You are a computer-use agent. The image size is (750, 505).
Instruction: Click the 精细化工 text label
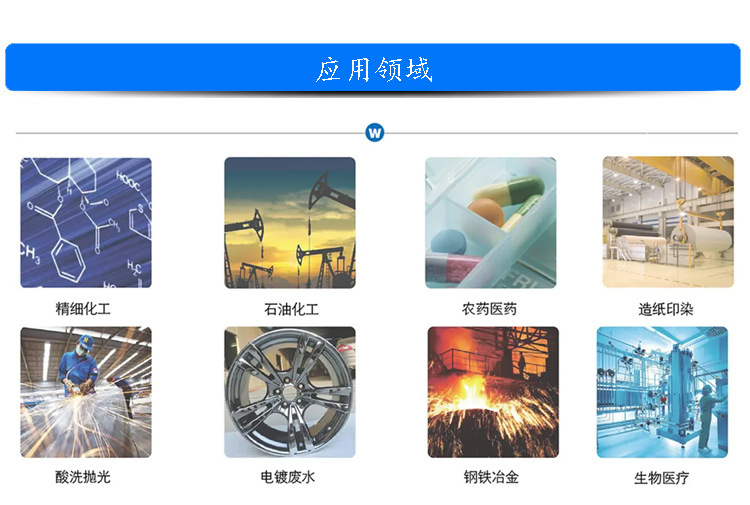tap(83, 309)
